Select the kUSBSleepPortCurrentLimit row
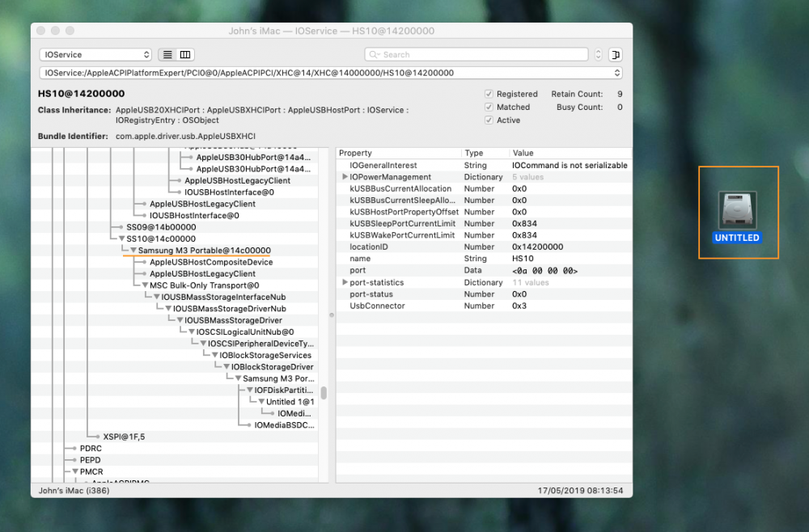Viewport: 809px width, 532px height. click(484, 224)
